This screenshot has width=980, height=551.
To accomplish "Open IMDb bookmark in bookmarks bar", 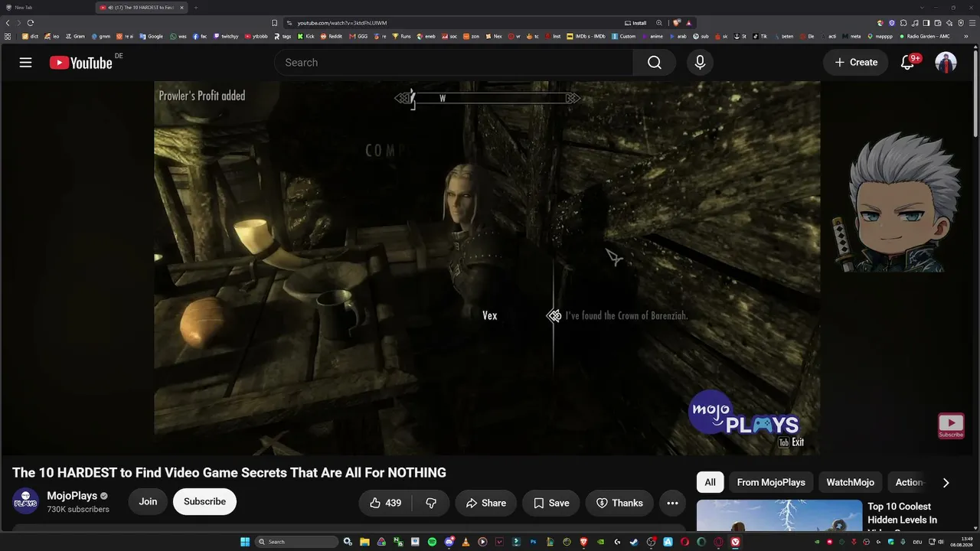I will (586, 36).
